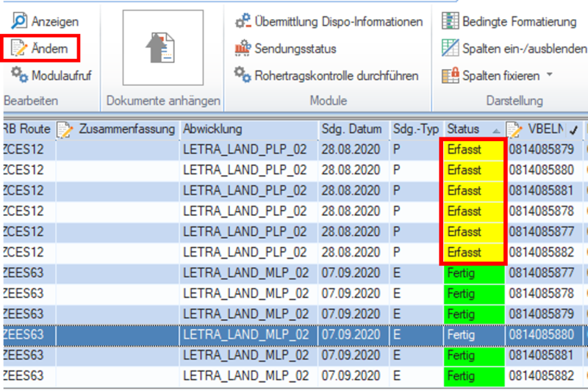Screen dimensions: 588x391
Task: Click the Spalten ein-/ausblenden icon
Action: pos(450,48)
